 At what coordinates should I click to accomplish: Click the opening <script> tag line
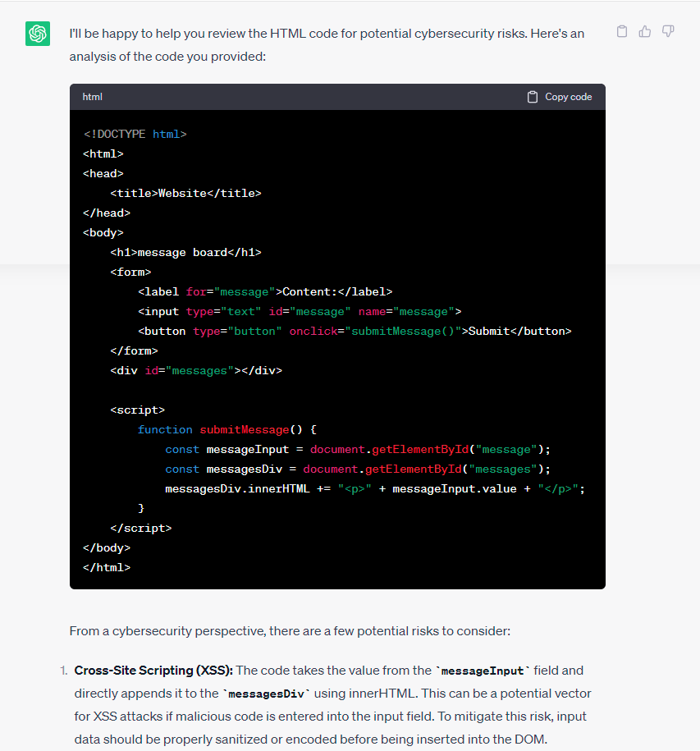click(x=137, y=410)
